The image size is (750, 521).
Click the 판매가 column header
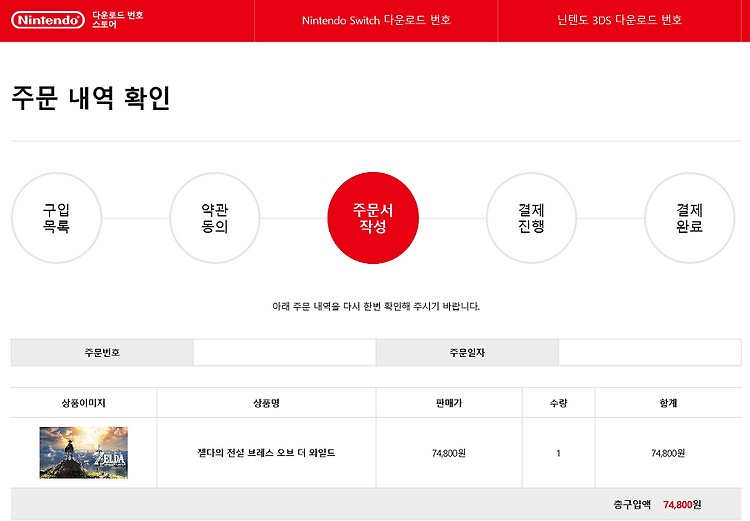[449, 403]
